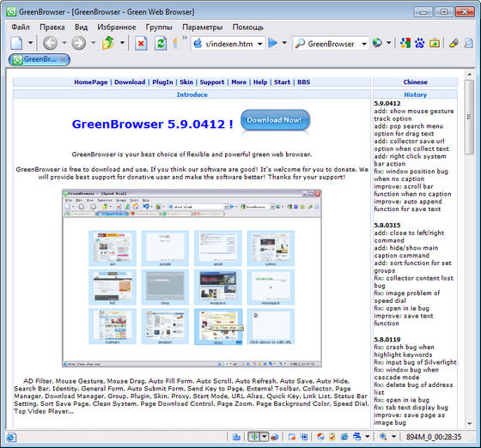Open the download tray icon in status bar

(236, 437)
